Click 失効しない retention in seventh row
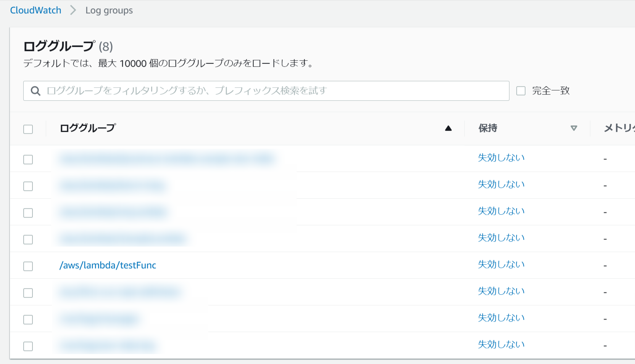 (501, 318)
